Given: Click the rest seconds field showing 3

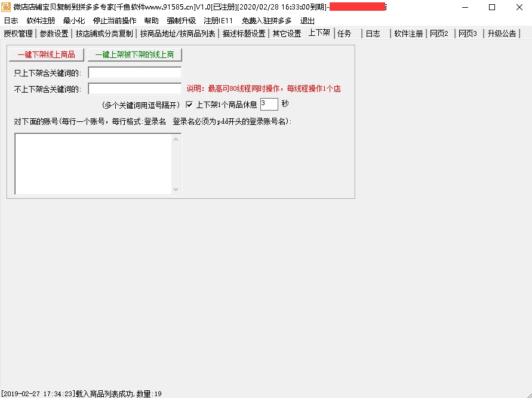Looking at the screenshot, I should (269, 104).
